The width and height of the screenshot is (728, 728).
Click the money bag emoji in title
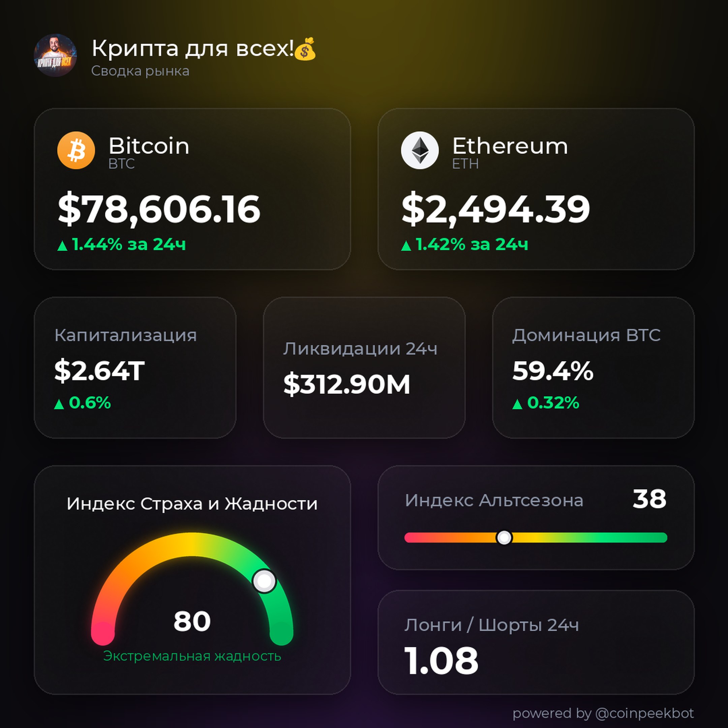[x=305, y=49]
